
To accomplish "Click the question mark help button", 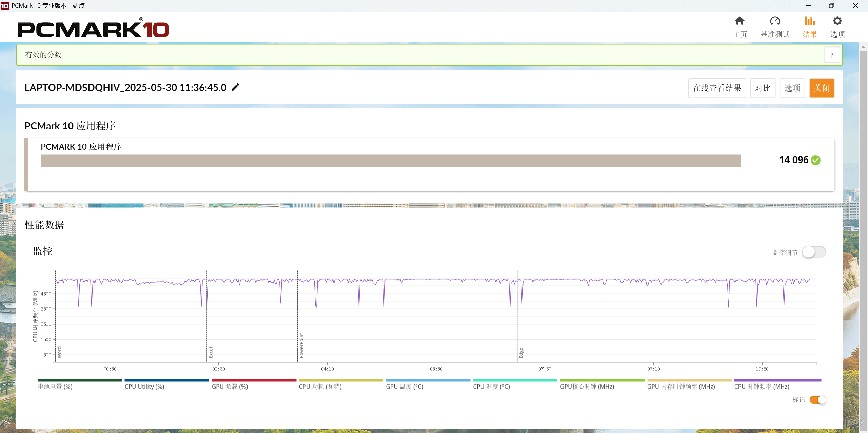I will click(832, 55).
